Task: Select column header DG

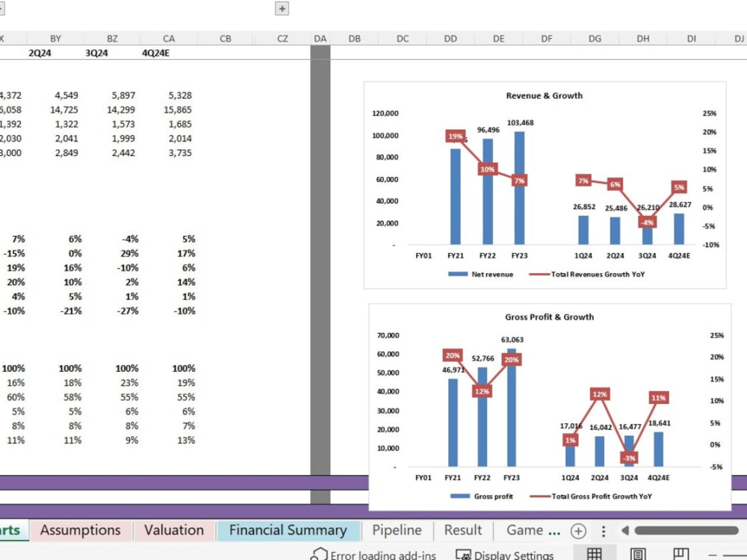Action: pyautogui.click(x=595, y=39)
